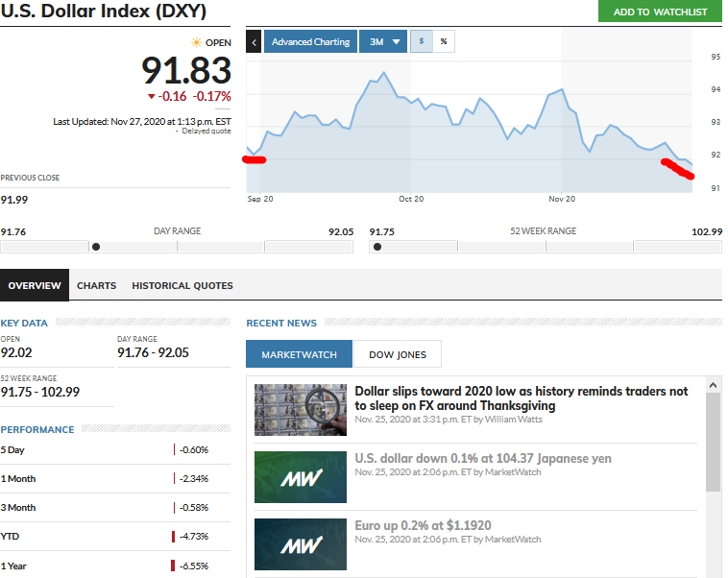Collapse chart with the back arrow icon
Screen dimensions: 728x578
pos(254,42)
